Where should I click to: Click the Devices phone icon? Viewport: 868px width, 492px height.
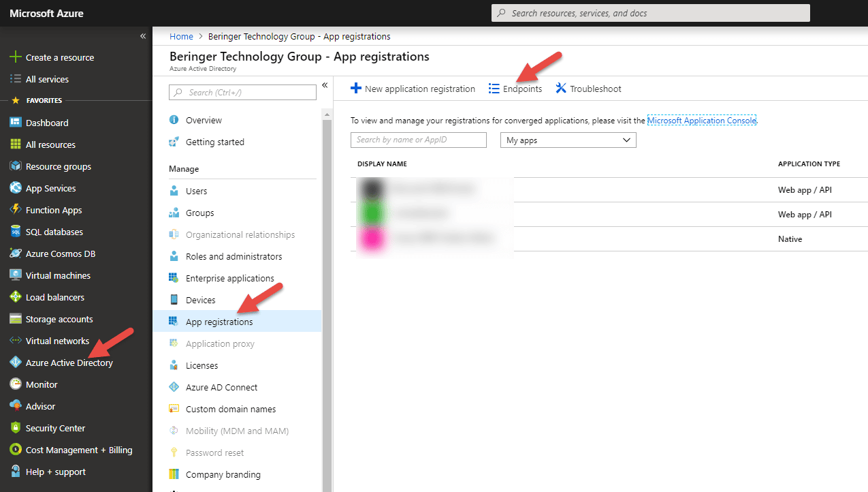coord(174,300)
